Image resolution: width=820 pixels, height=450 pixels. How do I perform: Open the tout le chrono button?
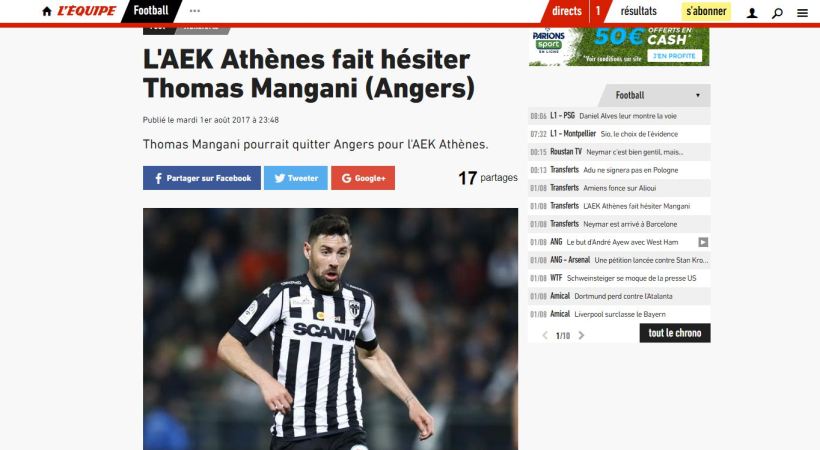(x=675, y=333)
